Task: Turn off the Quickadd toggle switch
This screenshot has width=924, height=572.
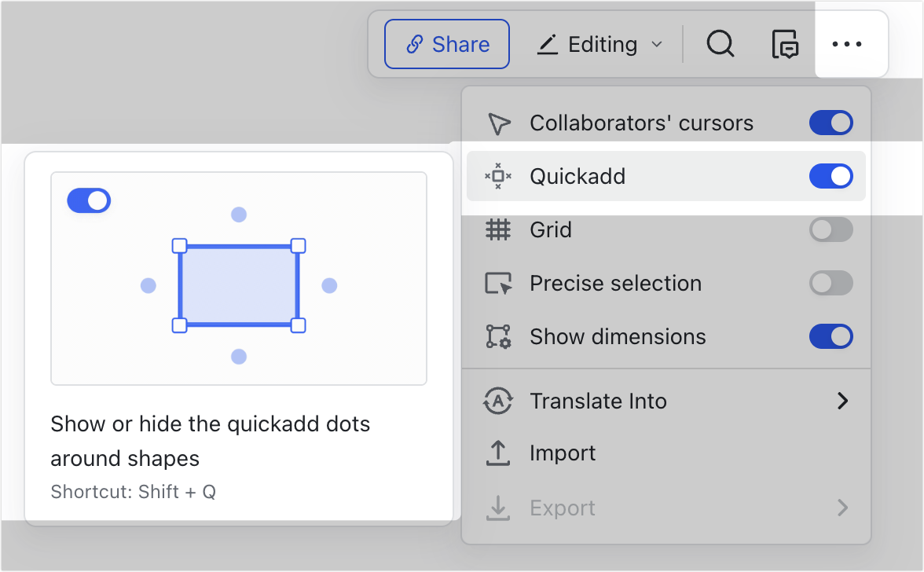Action: [x=830, y=177]
